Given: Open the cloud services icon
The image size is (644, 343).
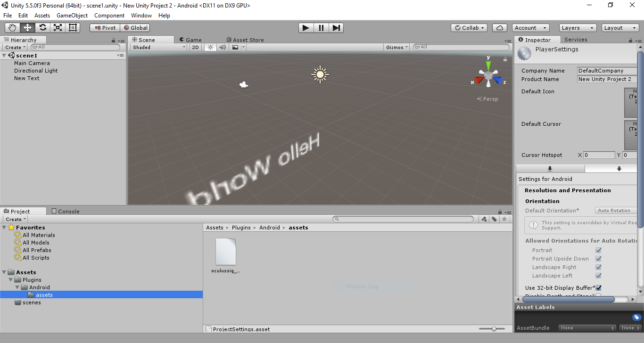Looking at the screenshot, I should click(x=499, y=28).
